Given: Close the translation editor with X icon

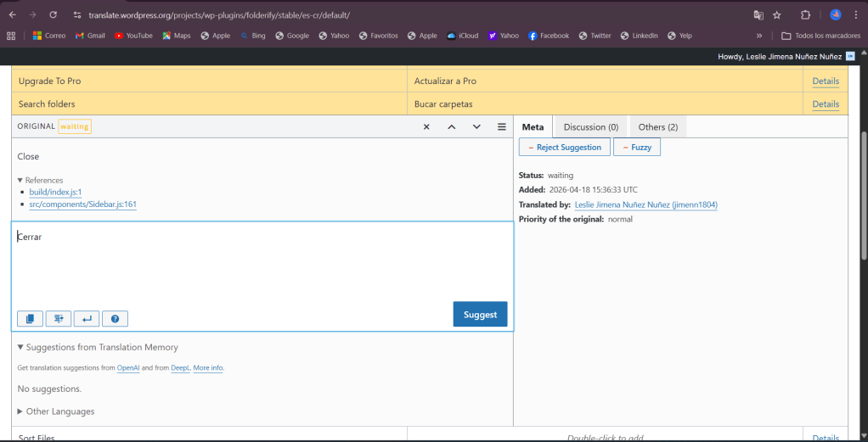Looking at the screenshot, I should [x=426, y=126].
